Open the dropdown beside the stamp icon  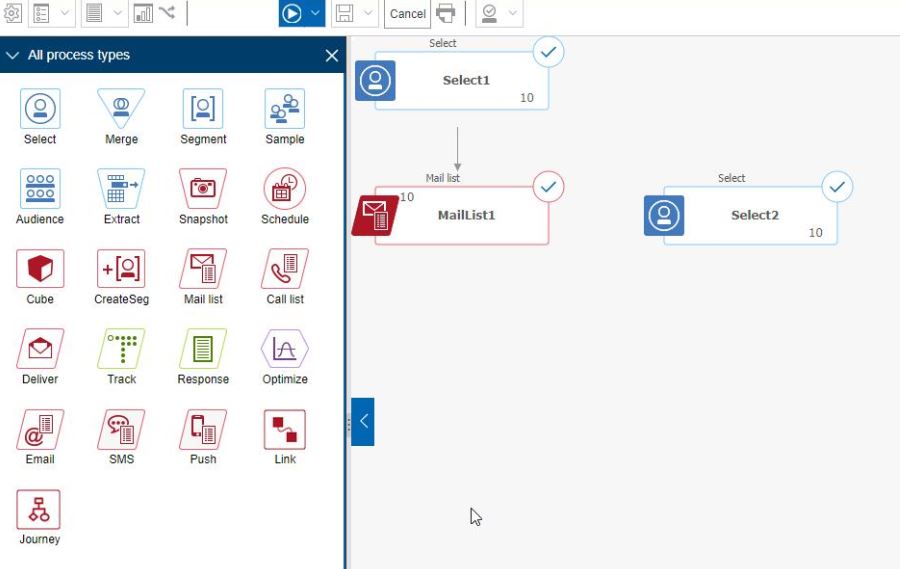(513, 13)
